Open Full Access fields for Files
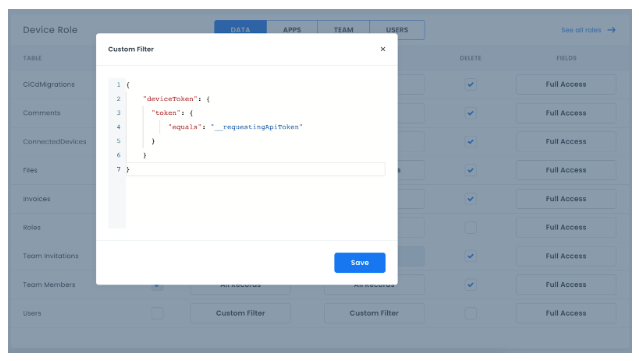Image resolution: width=639 pixels, height=361 pixels. (x=566, y=170)
